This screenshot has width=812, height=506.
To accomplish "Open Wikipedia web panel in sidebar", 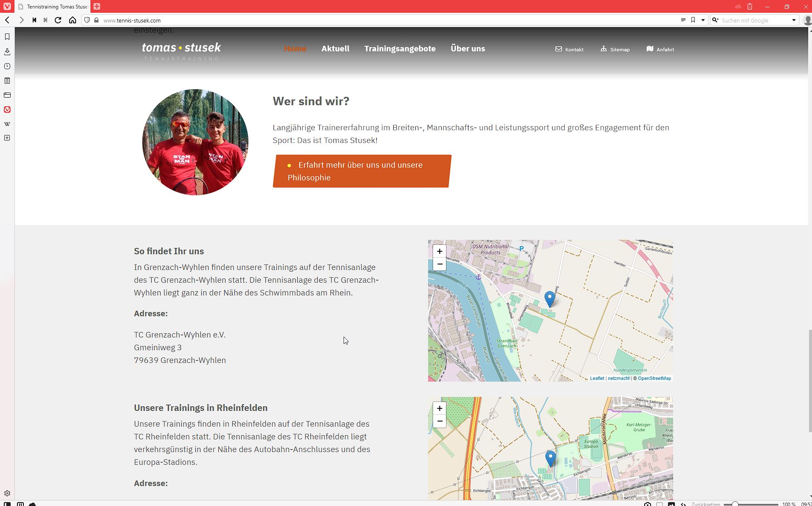I will coord(7,124).
